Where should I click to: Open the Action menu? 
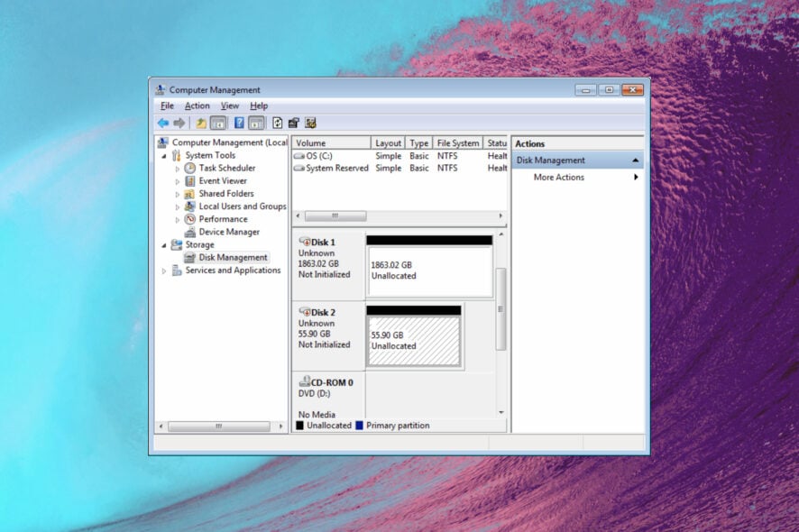coord(197,105)
